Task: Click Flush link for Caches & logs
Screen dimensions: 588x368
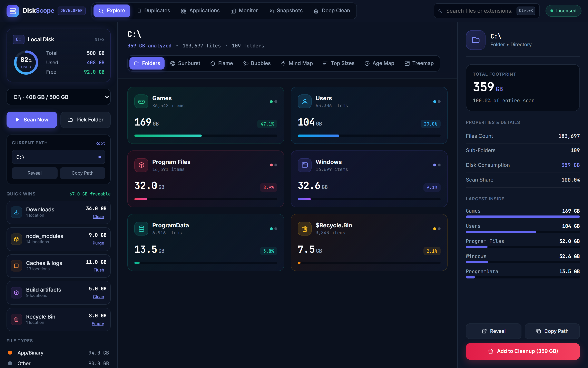Action: (99, 270)
